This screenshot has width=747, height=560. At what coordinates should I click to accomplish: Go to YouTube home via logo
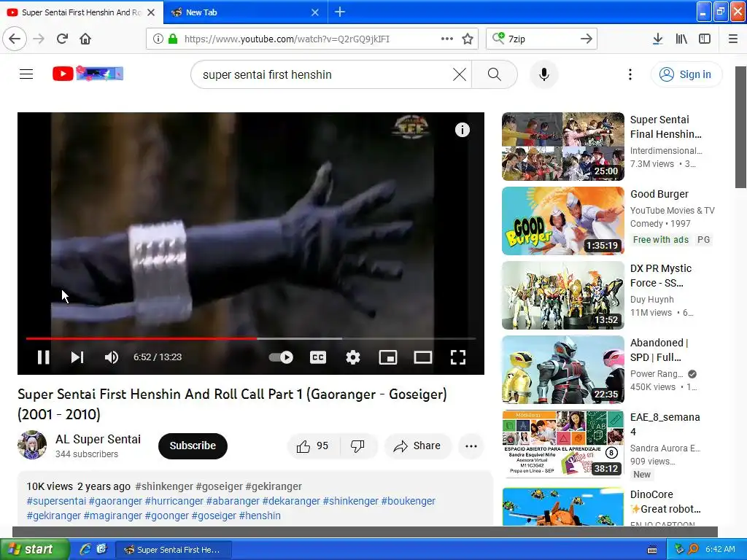(88, 74)
